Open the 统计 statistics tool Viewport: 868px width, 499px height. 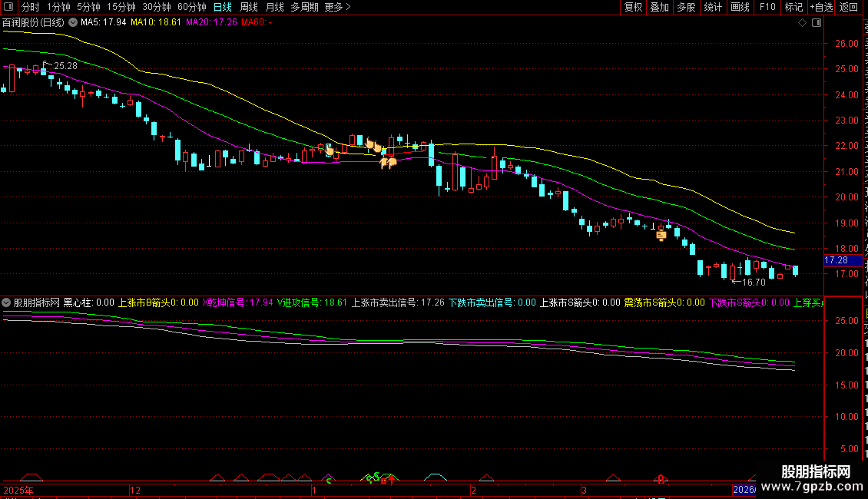pyautogui.click(x=713, y=7)
